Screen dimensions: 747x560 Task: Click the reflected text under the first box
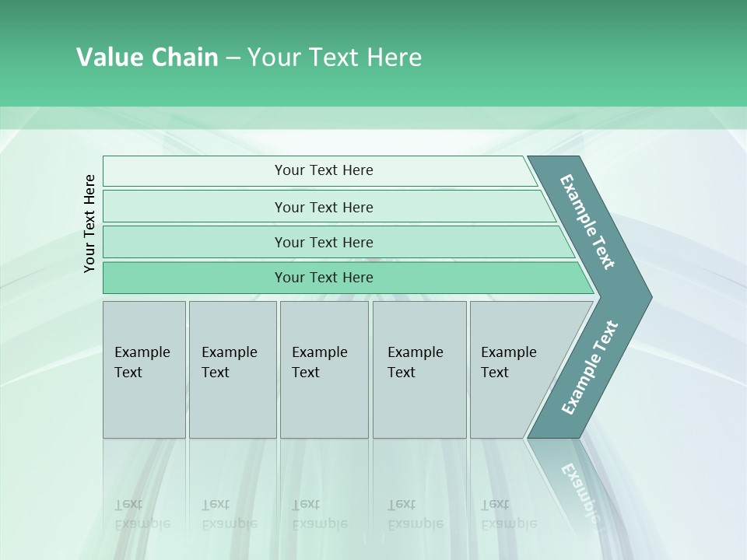[x=142, y=514]
